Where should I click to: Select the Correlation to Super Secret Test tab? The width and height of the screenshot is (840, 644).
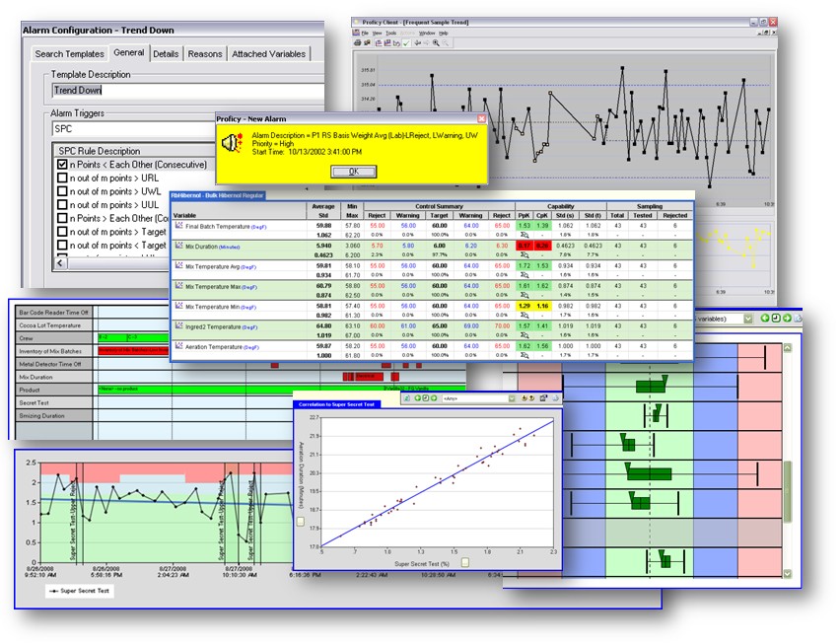[x=336, y=404]
